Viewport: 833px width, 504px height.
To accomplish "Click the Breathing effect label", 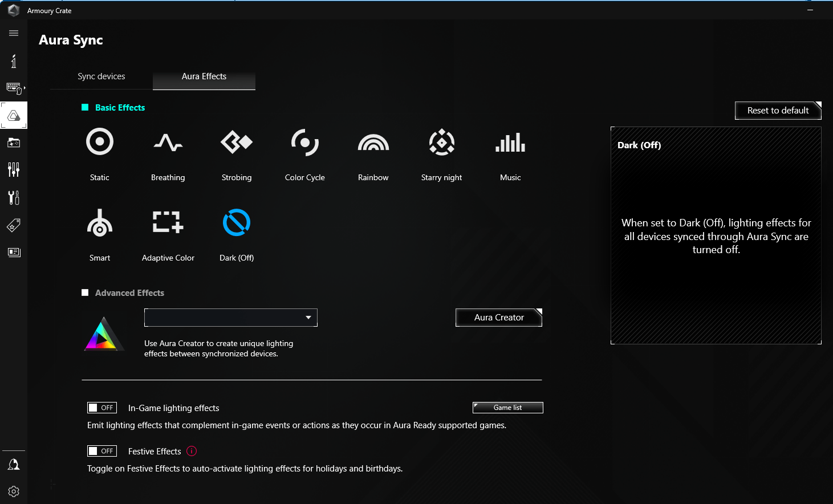I will point(168,177).
